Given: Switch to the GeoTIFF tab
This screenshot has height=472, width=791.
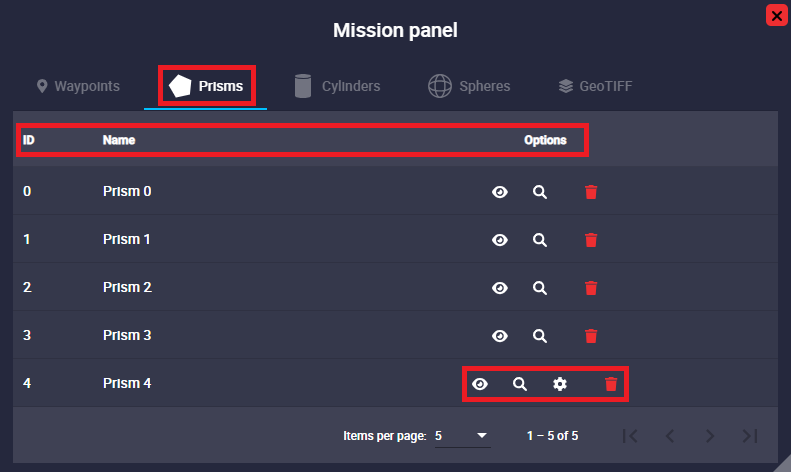Looking at the screenshot, I should (x=595, y=86).
